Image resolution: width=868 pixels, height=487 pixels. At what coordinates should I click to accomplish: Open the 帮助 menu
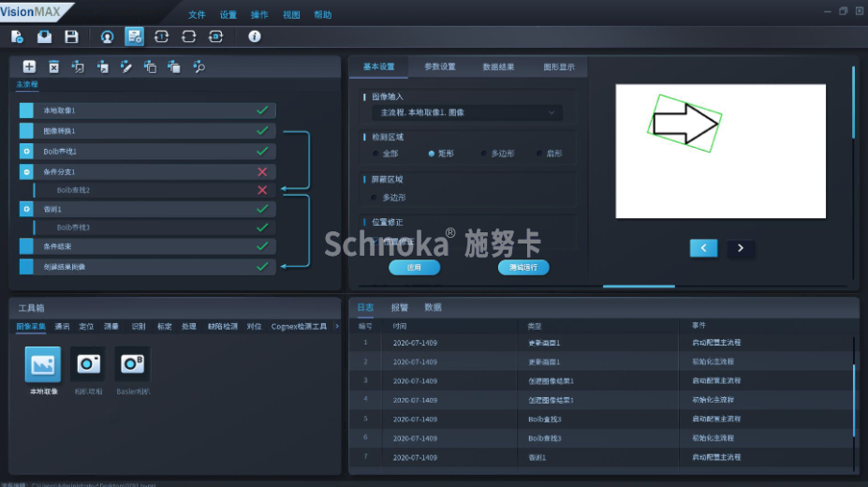click(x=323, y=15)
